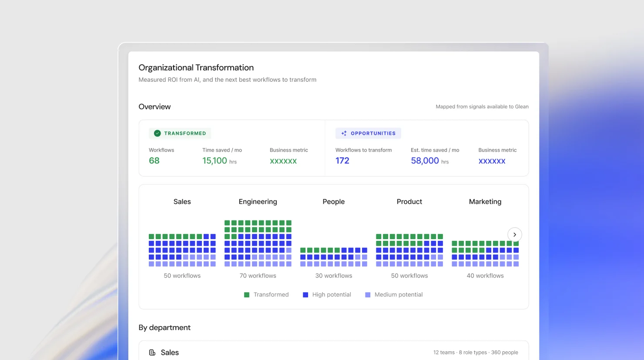Click the Time saved / mo label
Screen dimensions: 644x360
pyautogui.click(x=222, y=150)
